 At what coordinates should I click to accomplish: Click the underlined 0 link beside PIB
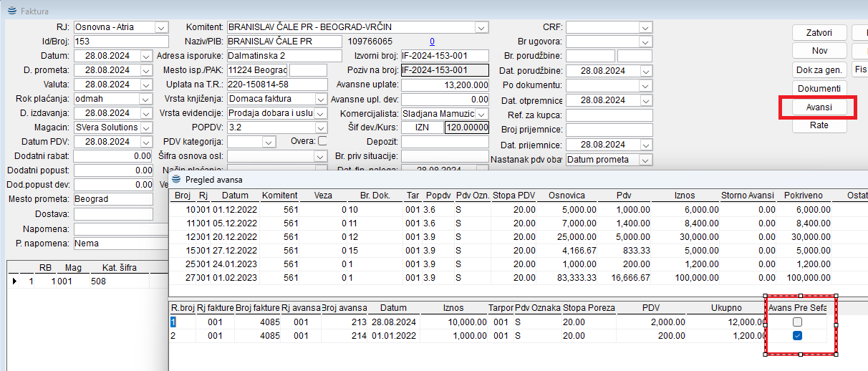[x=432, y=42]
